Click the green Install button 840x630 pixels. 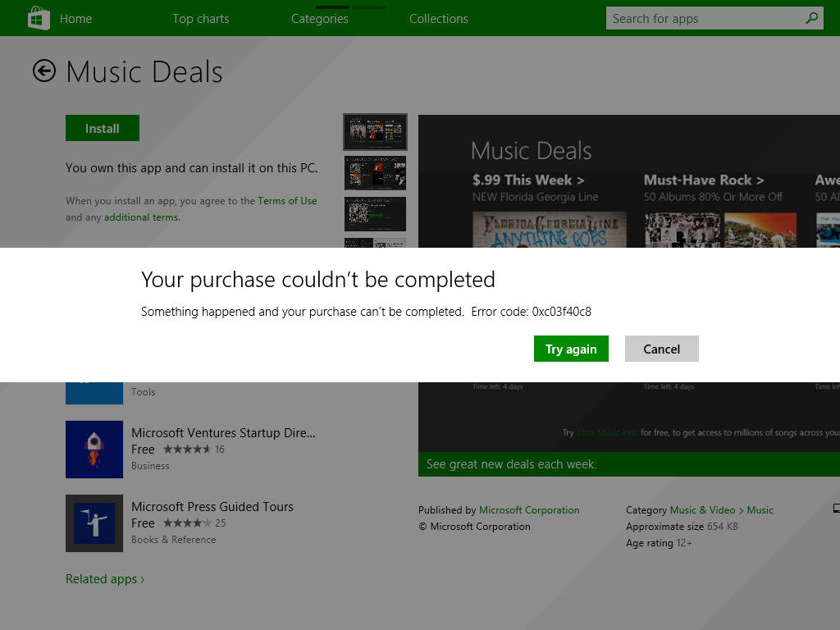click(103, 128)
